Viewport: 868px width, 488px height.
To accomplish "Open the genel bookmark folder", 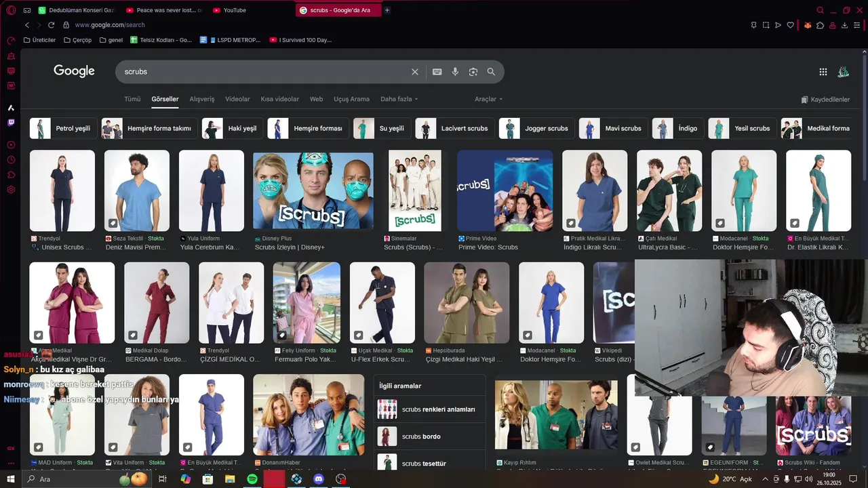I will click(x=111, y=40).
